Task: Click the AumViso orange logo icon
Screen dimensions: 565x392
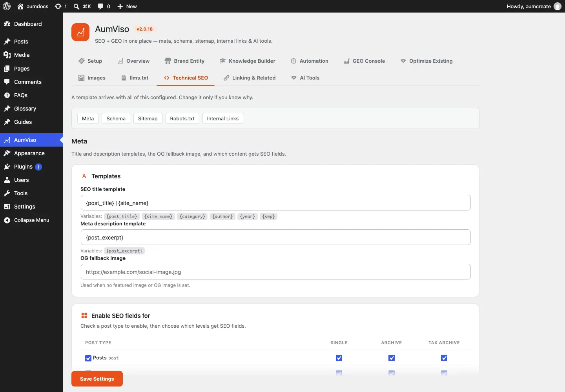Action: click(x=80, y=32)
